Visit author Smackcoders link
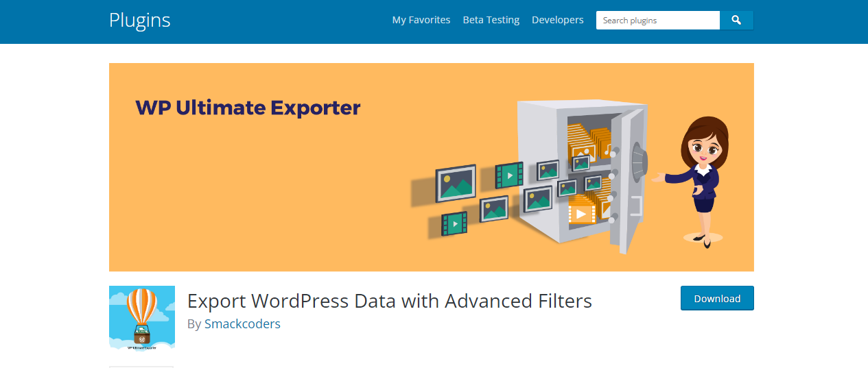Viewport: 868px width, 368px height. tap(242, 324)
